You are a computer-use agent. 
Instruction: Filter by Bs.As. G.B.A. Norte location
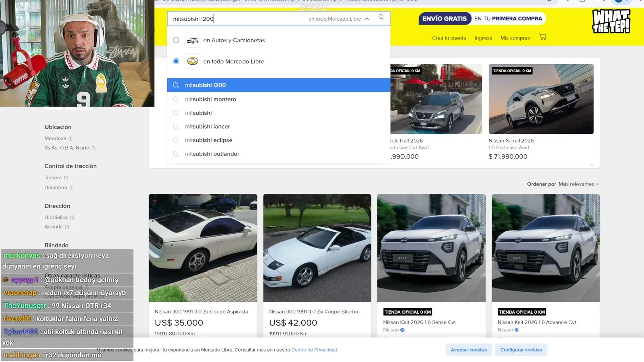pyautogui.click(x=70, y=148)
